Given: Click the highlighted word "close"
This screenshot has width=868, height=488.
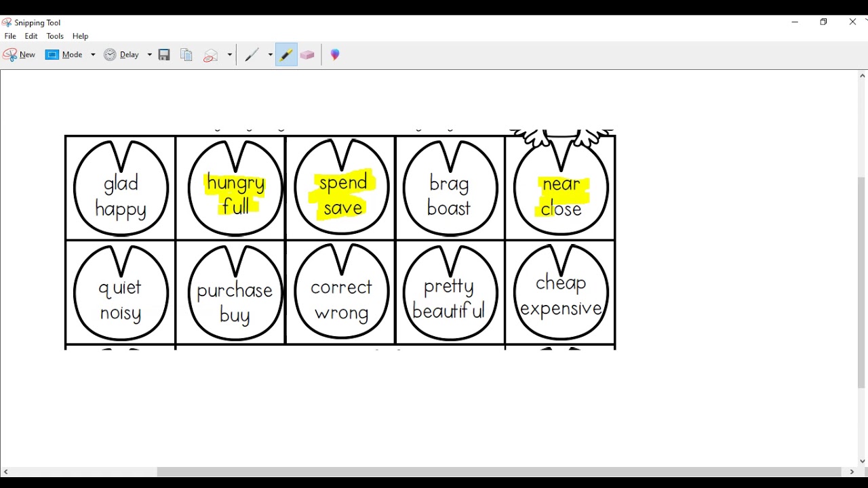Looking at the screenshot, I should coord(561,209).
